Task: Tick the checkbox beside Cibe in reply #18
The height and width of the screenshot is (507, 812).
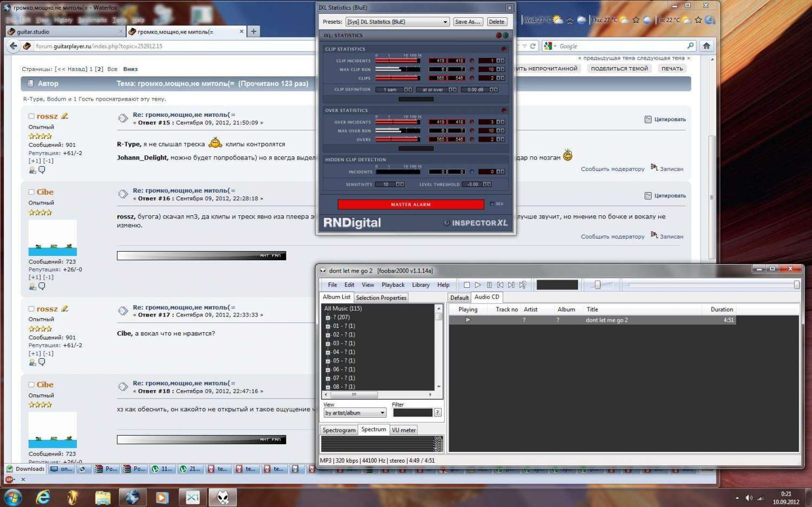Action: 31,385
